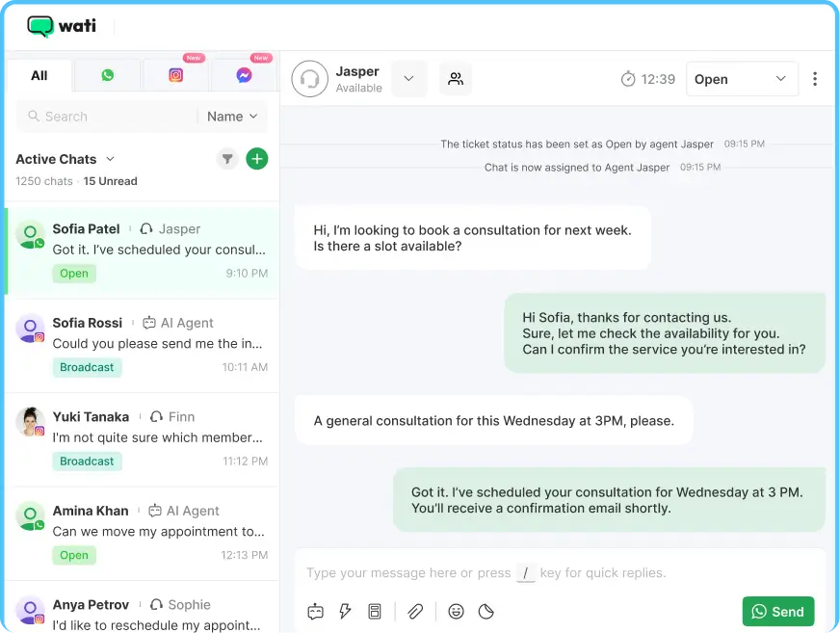Click AI Agent icon on Amina Khan's row

pyautogui.click(x=155, y=511)
